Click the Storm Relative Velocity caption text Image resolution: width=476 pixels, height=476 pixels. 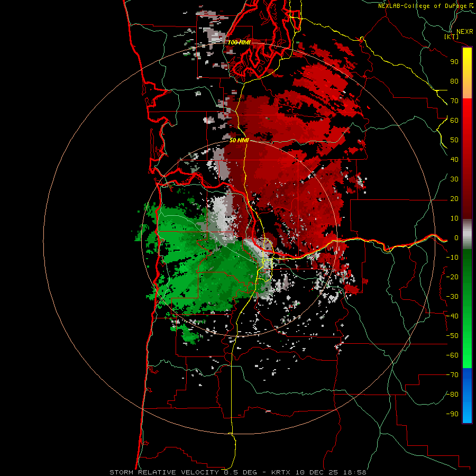(237, 472)
